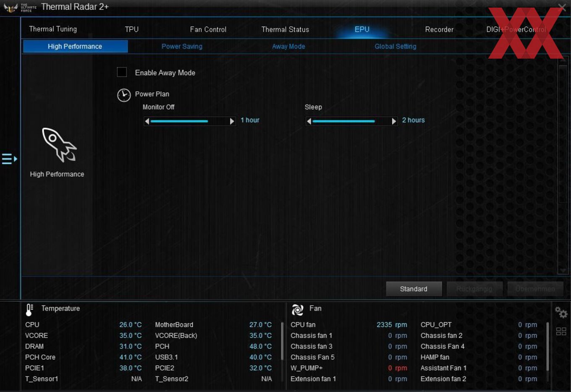Switch to Away Mode sub-tab
This screenshot has width=571, height=392.
288,46
